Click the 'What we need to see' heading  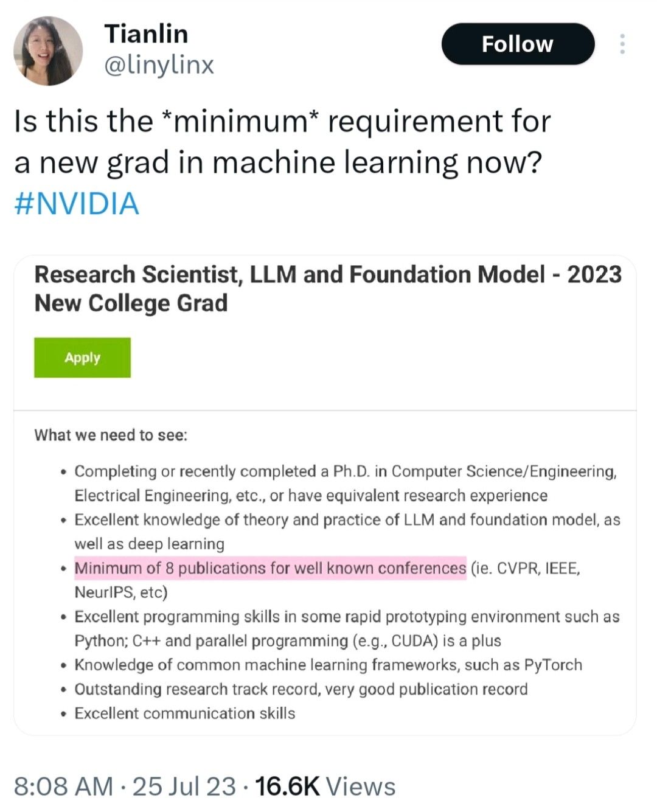click(x=111, y=435)
